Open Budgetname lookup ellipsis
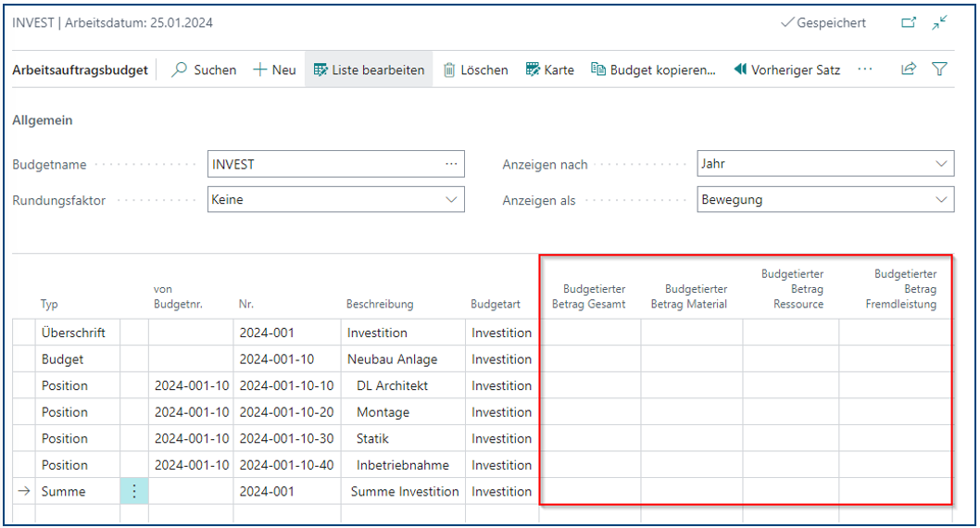This screenshot has width=980, height=528. point(451,164)
